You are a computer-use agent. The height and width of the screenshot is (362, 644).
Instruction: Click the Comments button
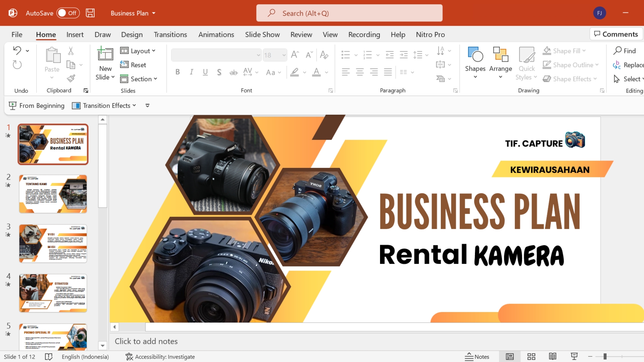pyautogui.click(x=616, y=34)
